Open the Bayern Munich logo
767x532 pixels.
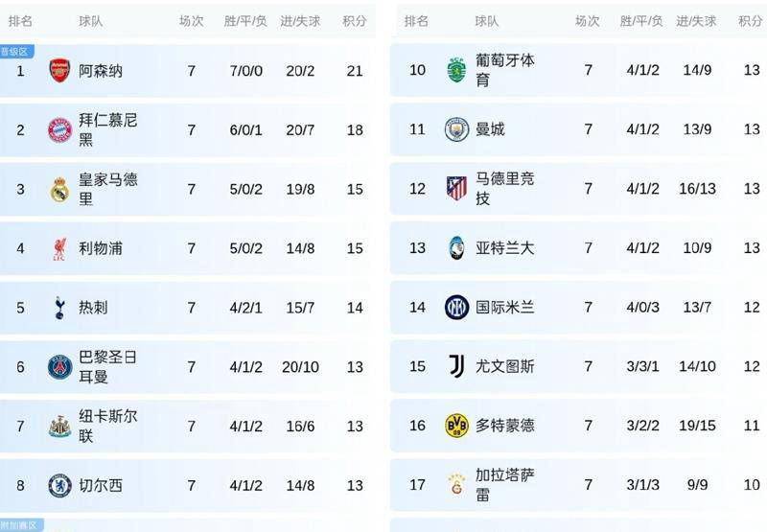[59, 130]
